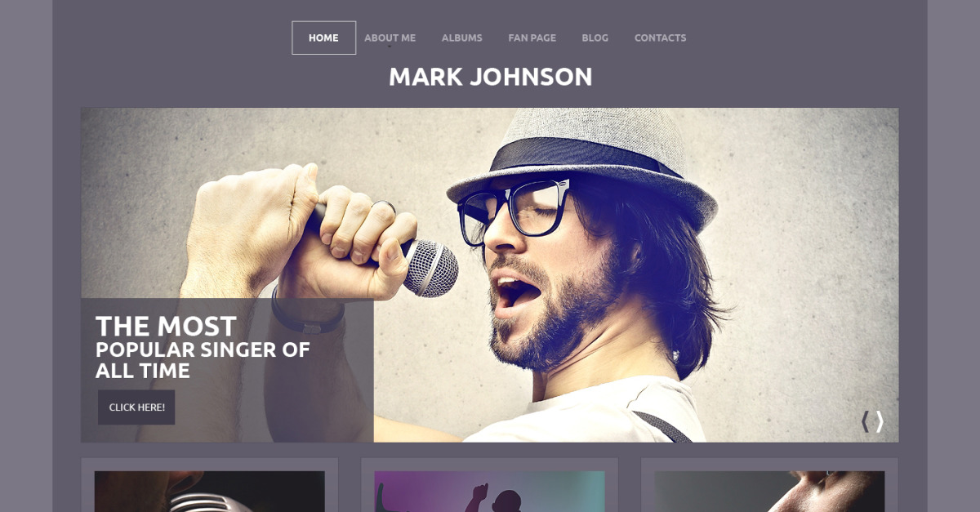Advance slider with the right arrow

(880, 421)
